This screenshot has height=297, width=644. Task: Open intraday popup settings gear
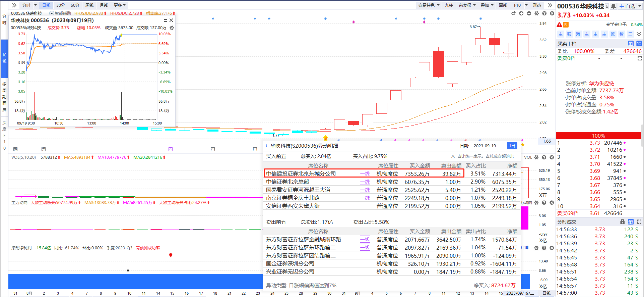click(x=172, y=28)
